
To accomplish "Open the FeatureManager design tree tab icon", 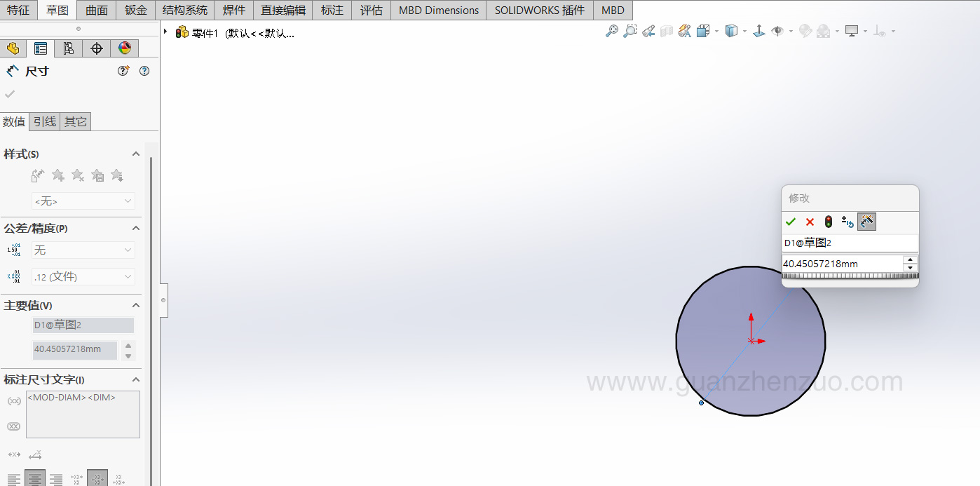I will [x=13, y=48].
